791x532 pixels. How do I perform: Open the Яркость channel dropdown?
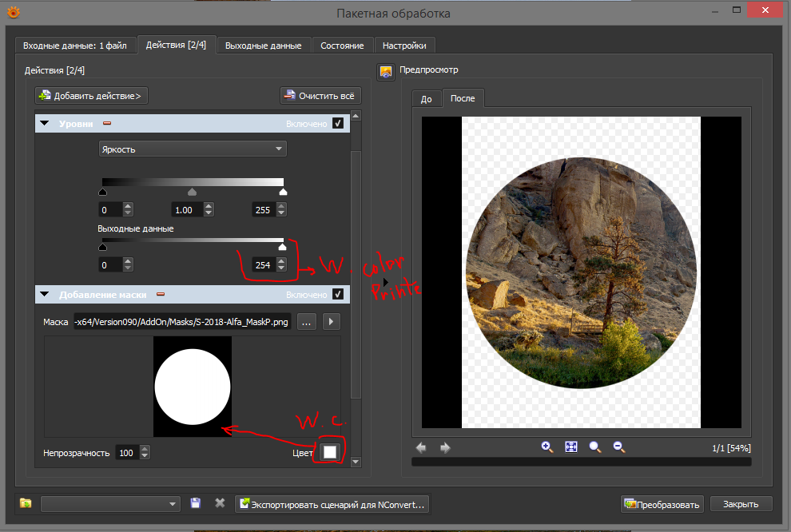coord(193,149)
